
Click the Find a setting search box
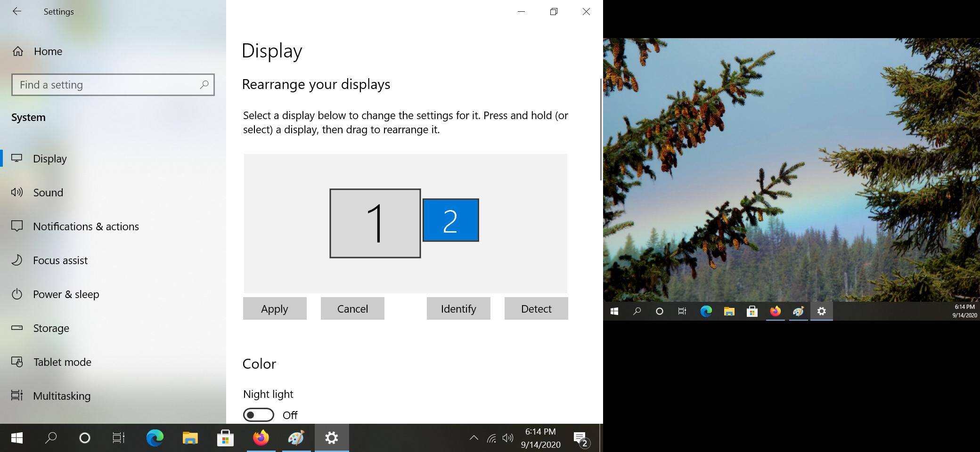106,85
